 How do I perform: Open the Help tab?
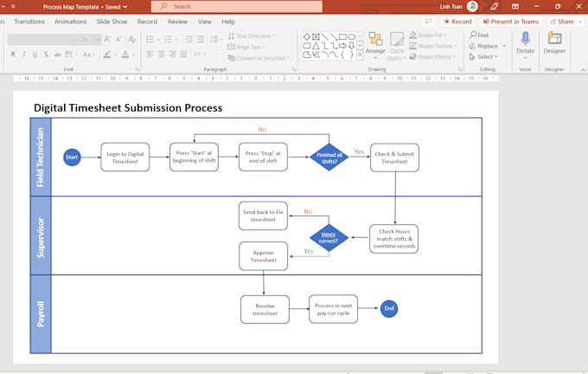[228, 22]
